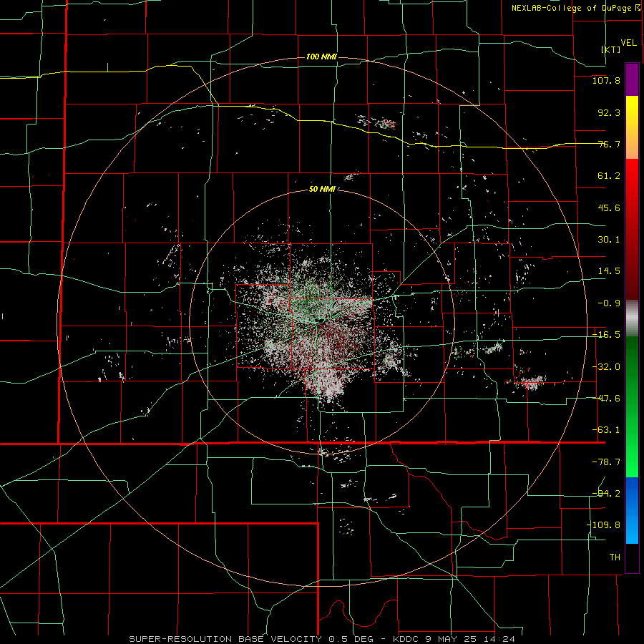Click the Super-Resolution Base Velocity caption

click(321, 639)
